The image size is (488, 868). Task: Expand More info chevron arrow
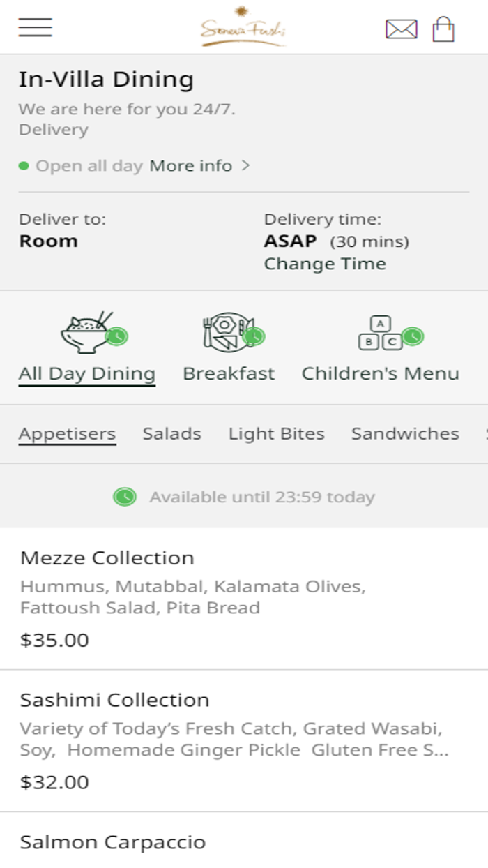click(x=245, y=166)
